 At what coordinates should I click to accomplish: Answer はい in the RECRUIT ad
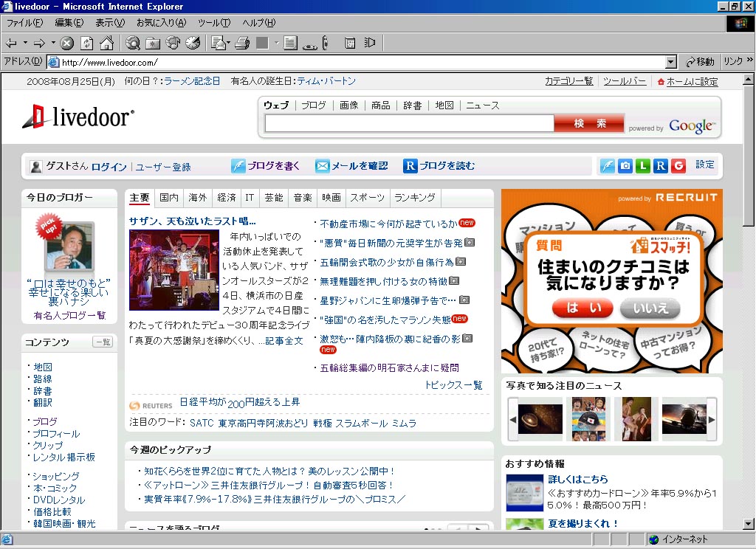(583, 308)
